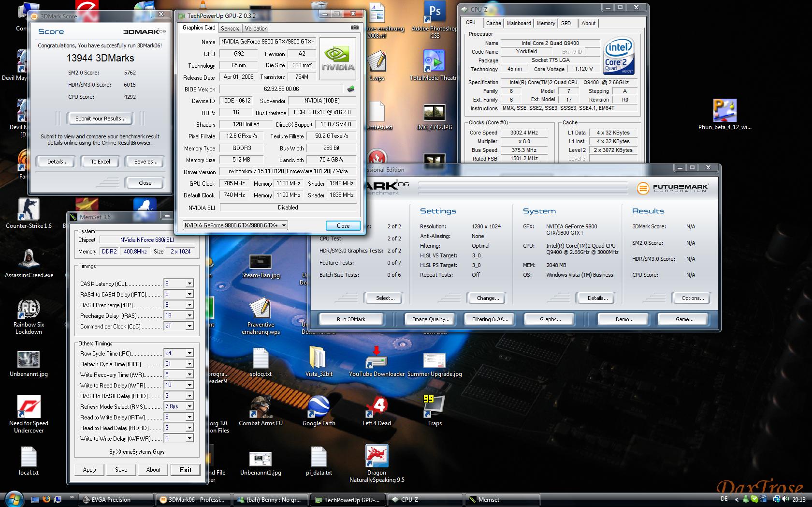Open YouTube Downloader shortcut
812x507 pixels.
377,362
